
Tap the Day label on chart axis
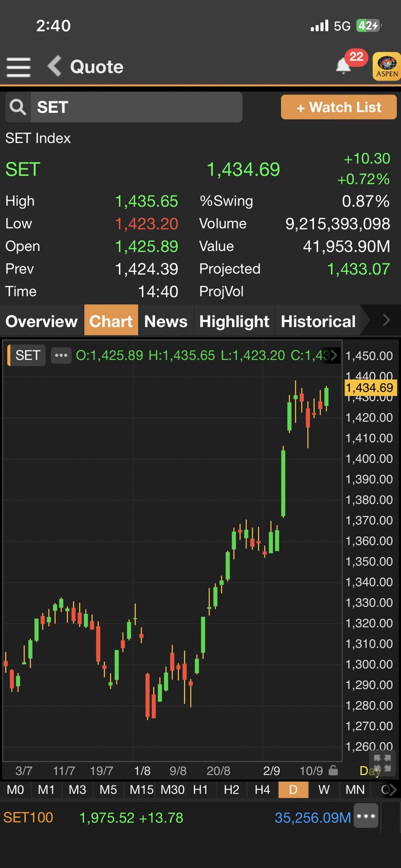pyautogui.click(x=369, y=771)
